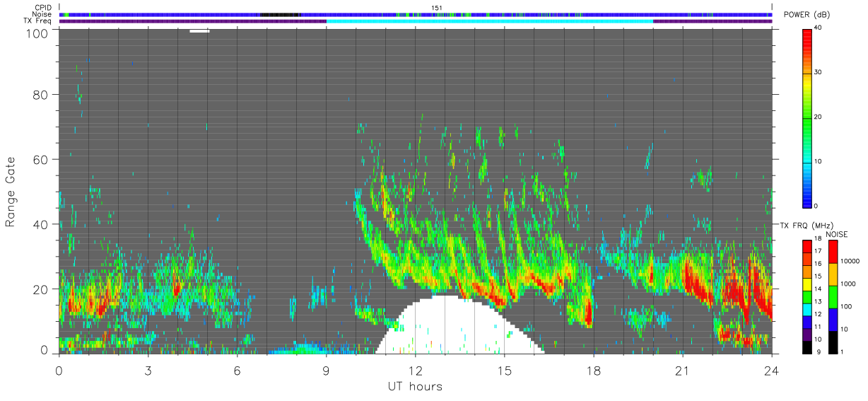The height and width of the screenshot is (401, 868).
Task: Click the 18 tick label on time axis
Action: [593, 371]
